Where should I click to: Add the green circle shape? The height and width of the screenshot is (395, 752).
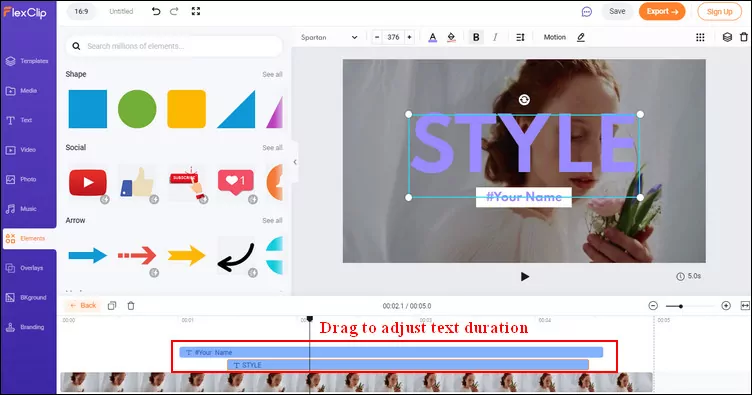[x=137, y=109]
